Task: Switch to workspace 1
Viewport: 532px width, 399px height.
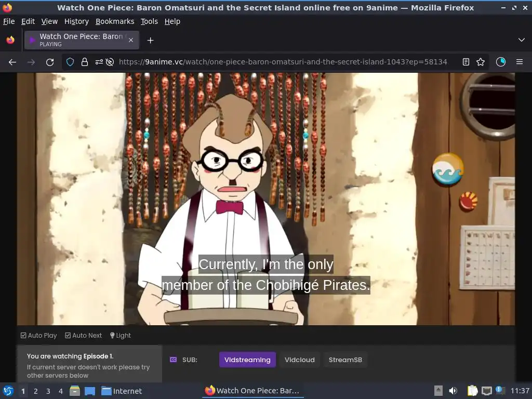Action: pos(23,391)
